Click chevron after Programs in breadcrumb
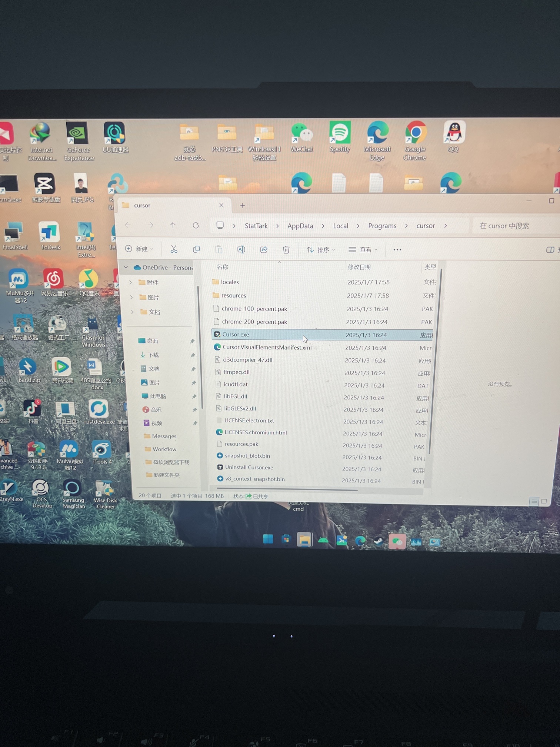Screen dimensions: 560x747 tap(406, 226)
